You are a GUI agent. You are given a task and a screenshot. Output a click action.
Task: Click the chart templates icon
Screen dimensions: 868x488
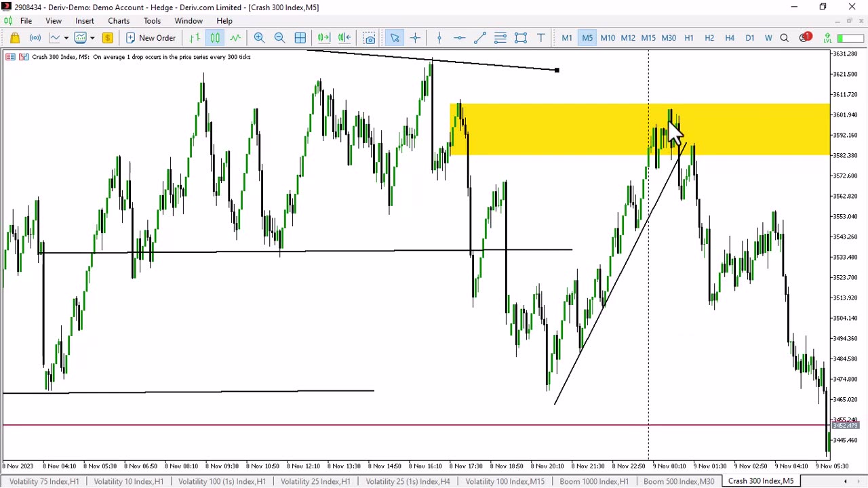coord(81,38)
